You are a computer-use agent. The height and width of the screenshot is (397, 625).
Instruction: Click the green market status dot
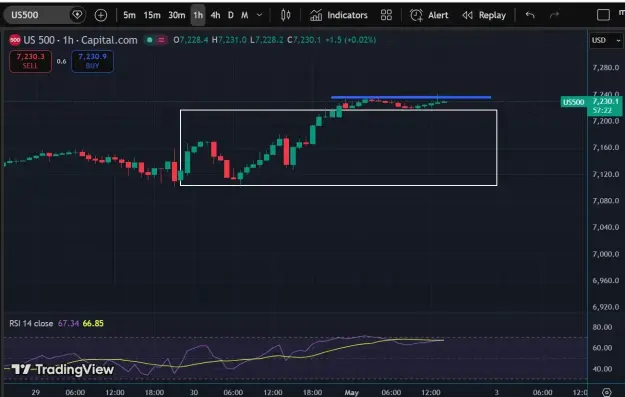pyautogui.click(x=149, y=40)
